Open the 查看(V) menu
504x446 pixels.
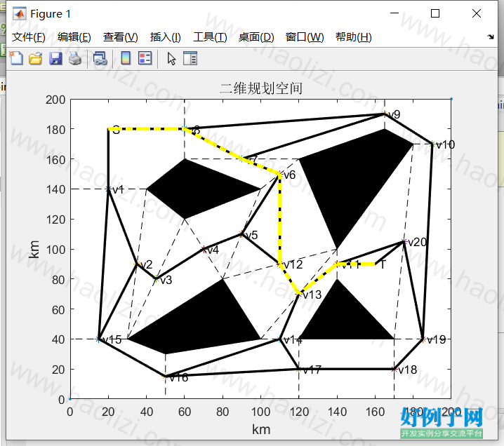tap(121, 37)
